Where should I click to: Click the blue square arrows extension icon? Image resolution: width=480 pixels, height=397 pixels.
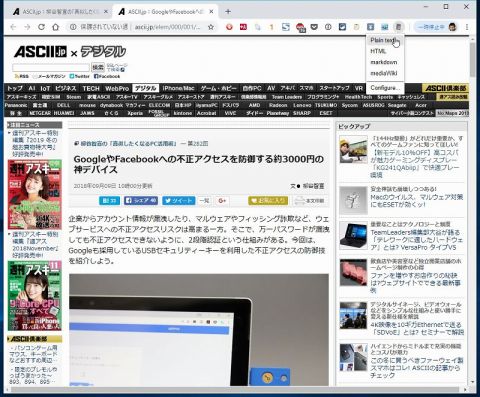coord(286,27)
